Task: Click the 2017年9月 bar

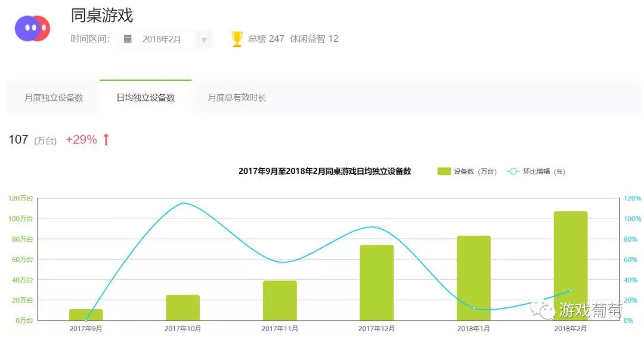Action: click(86, 315)
